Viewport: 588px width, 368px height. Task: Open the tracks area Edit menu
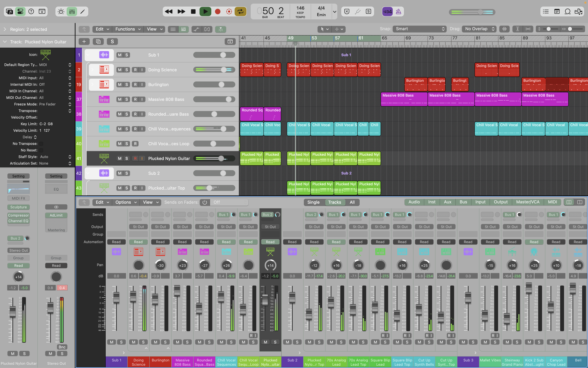pyautogui.click(x=102, y=29)
